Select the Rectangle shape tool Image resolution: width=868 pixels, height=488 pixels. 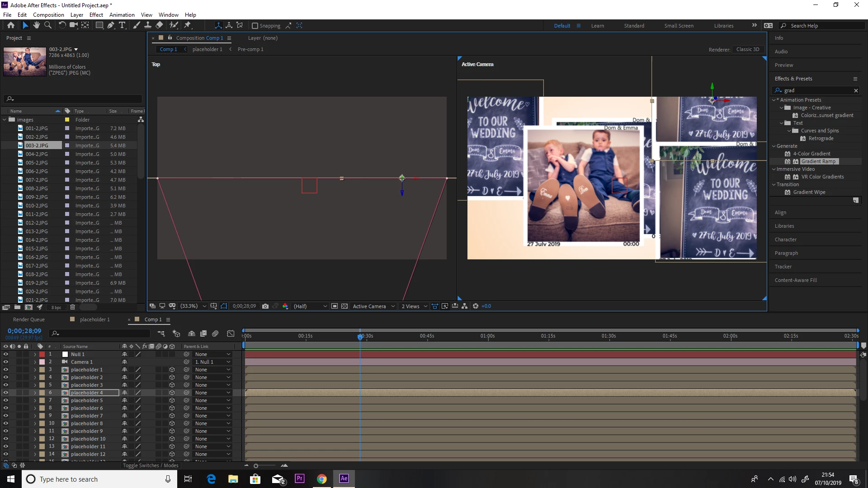pos(99,25)
